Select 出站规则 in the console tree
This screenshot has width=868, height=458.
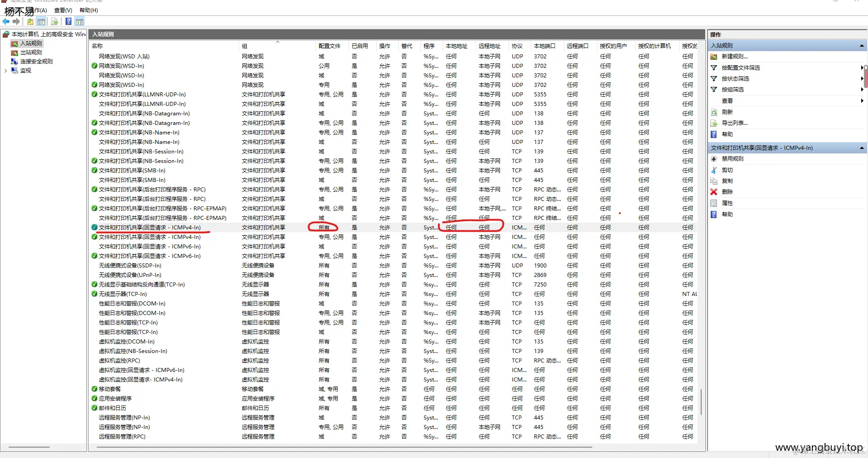pyautogui.click(x=31, y=52)
